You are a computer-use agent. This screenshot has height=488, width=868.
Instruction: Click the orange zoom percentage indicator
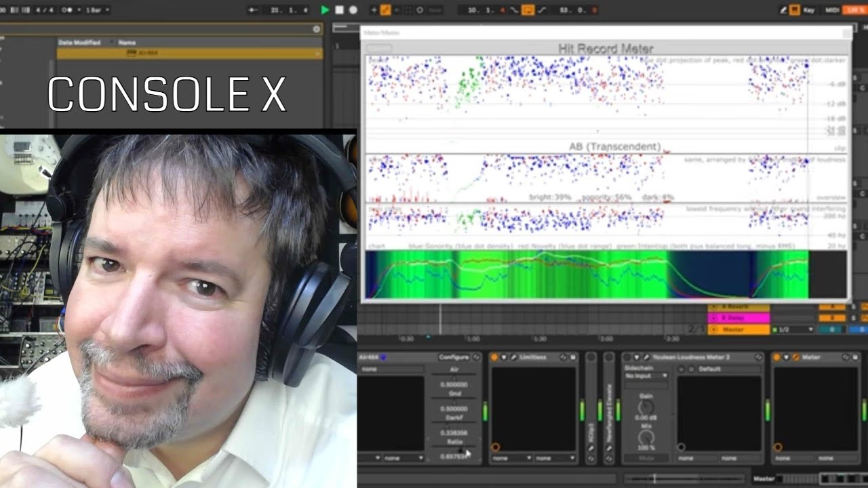point(854,10)
